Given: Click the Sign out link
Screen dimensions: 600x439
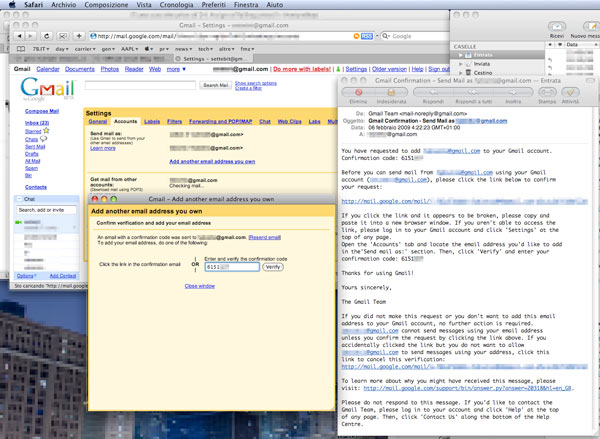Looking at the screenshot, I should 439,69.
